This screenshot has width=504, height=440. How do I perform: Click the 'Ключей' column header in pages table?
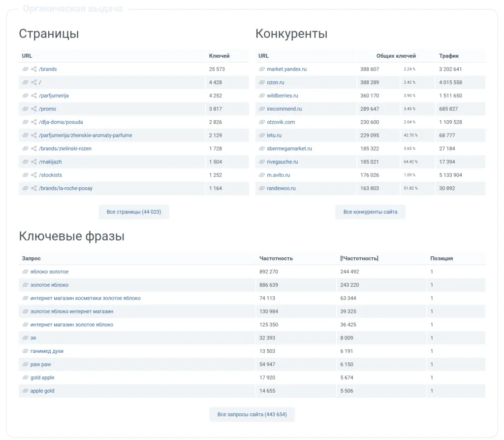219,56
